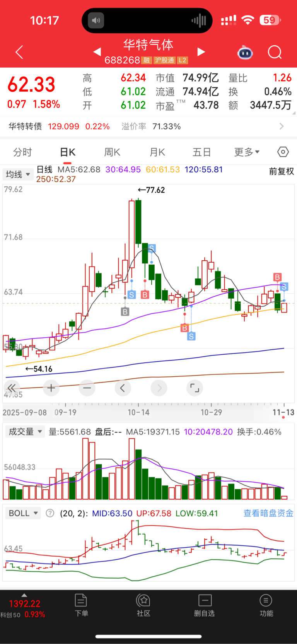Tap the 沪股通 tag badge

164,60
